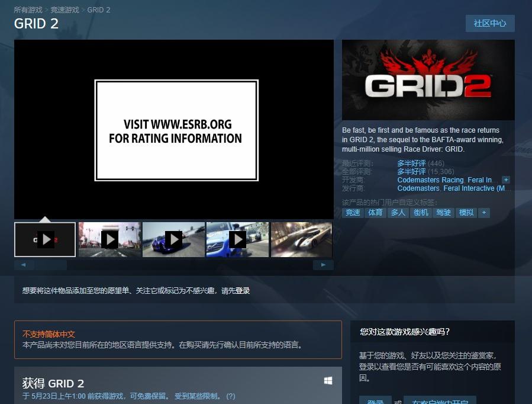
Task: Click the 登录 link in wishlist notice
Action: 243,291
